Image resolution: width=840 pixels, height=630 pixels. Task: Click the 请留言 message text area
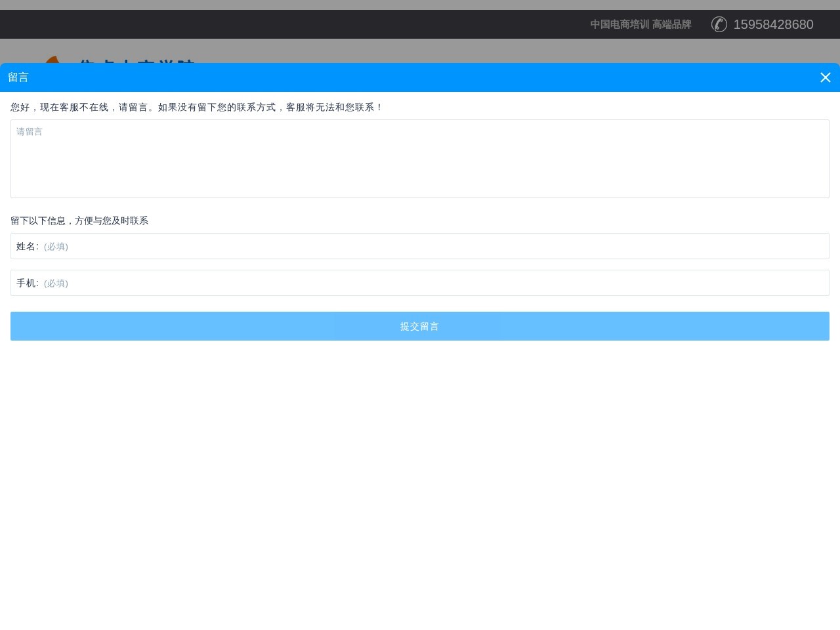[x=420, y=159]
